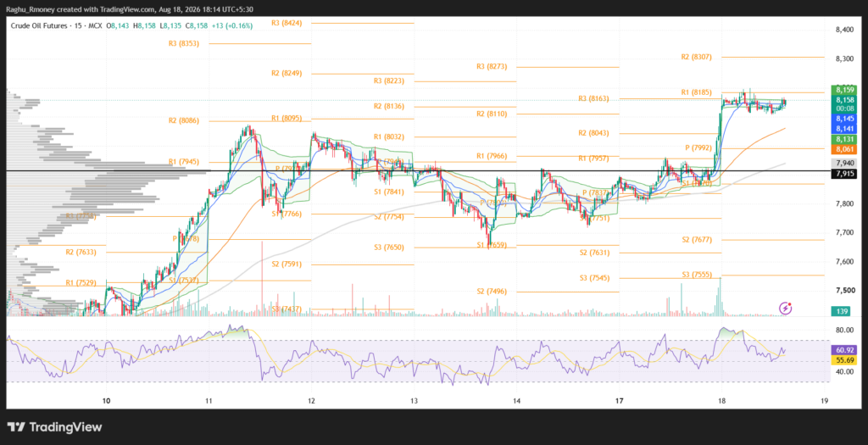Click the R2 (8110) pivot label
Viewport: 868px width, 445px height.
coord(492,114)
